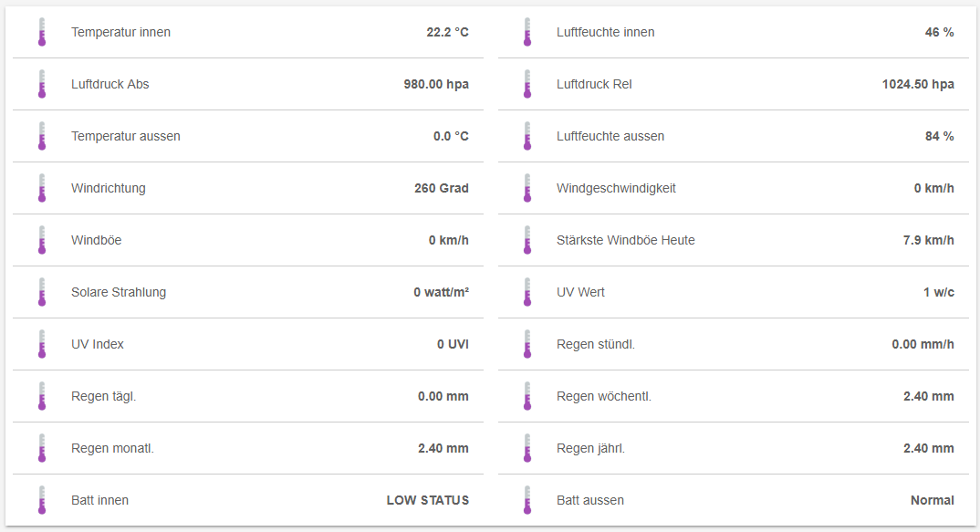The height and width of the screenshot is (532, 980).
Task: Select the icon next to UV Index
Action: 41,344
